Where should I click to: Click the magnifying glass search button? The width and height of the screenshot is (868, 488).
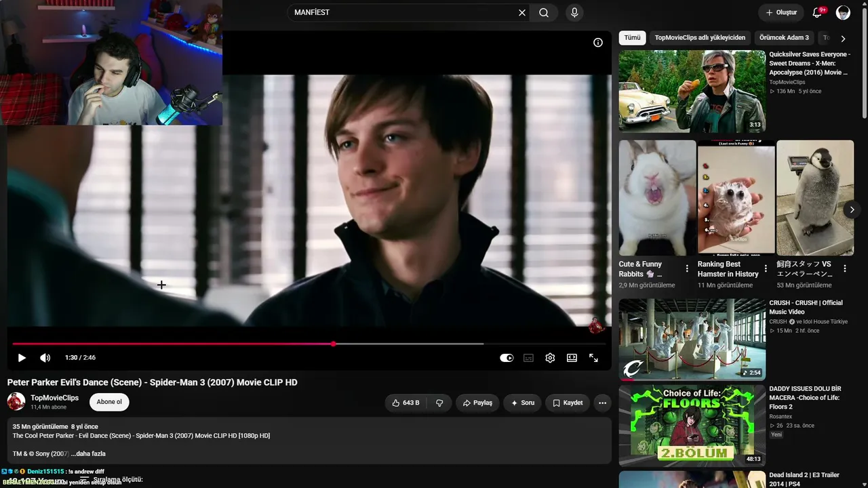[544, 13]
